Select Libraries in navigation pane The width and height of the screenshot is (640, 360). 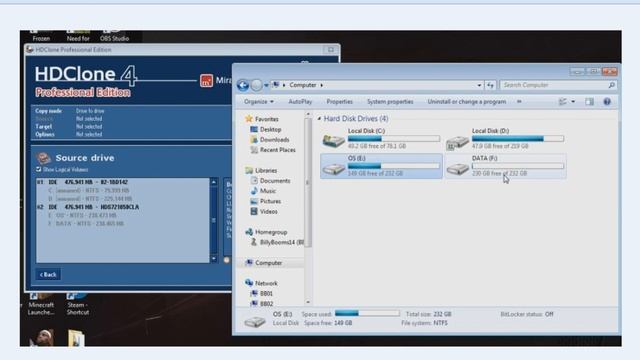point(266,170)
